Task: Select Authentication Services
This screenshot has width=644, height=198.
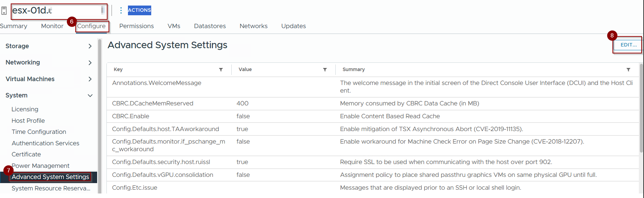Action: click(45, 143)
